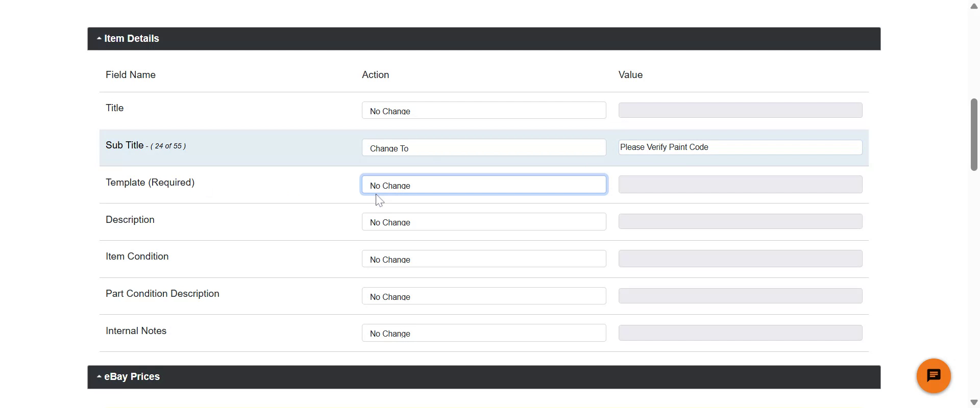Image resolution: width=980 pixels, height=408 pixels.
Task: Open the Part Condition Description action dropdown
Action: pyautogui.click(x=483, y=296)
